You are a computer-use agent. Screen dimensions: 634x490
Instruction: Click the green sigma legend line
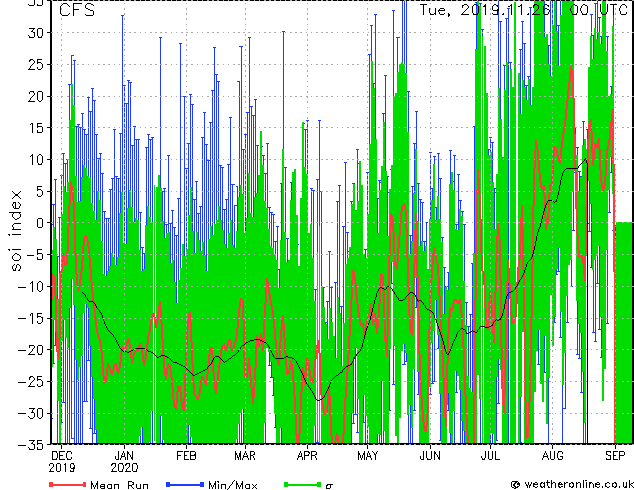tap(303, 484)
